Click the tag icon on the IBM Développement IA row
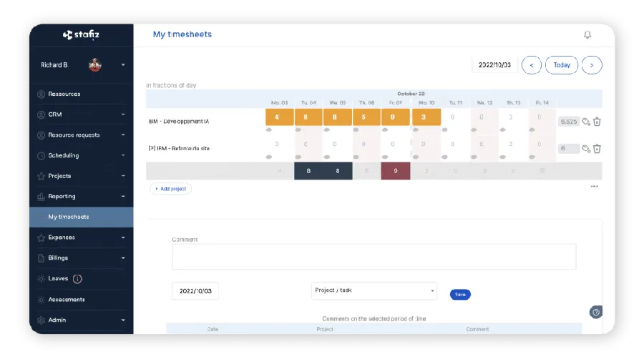The width and height of the screenshot is (644, 357). point(585,122)
